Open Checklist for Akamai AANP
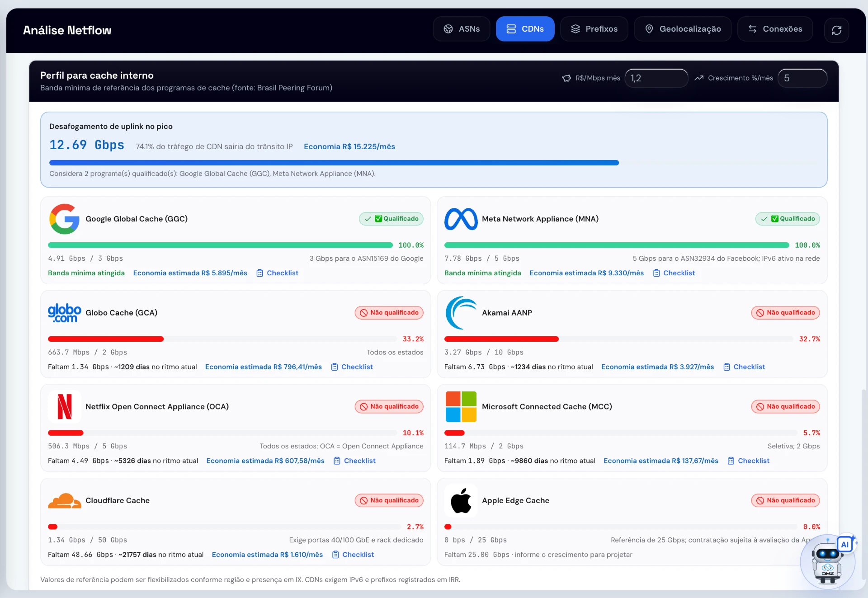 click(x=744, y=367)
